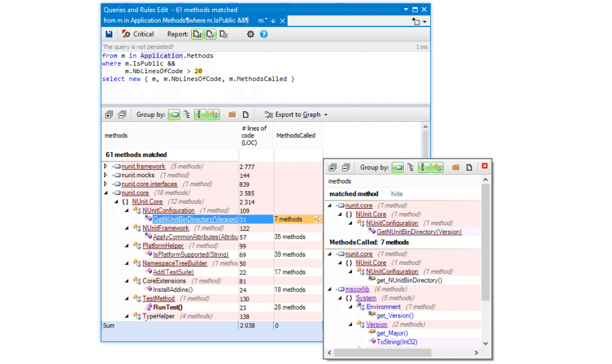Collapse the mscorlib node in popup panel

pyautogui.click(x=329, y=289)
